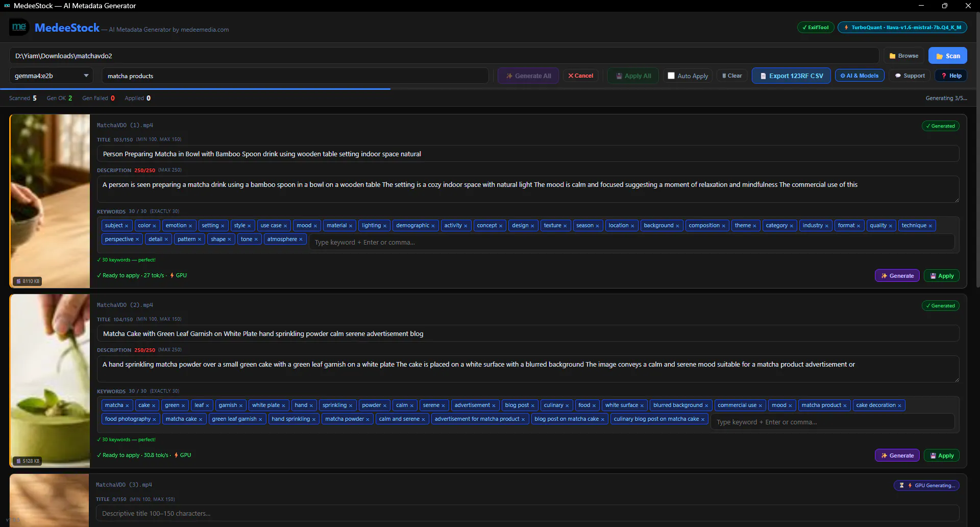Remove the 'food photography' keyword tag
Image resolution: width=980 pixels, height=527 pixels.
pyautogui.click(x=155, y=419)
